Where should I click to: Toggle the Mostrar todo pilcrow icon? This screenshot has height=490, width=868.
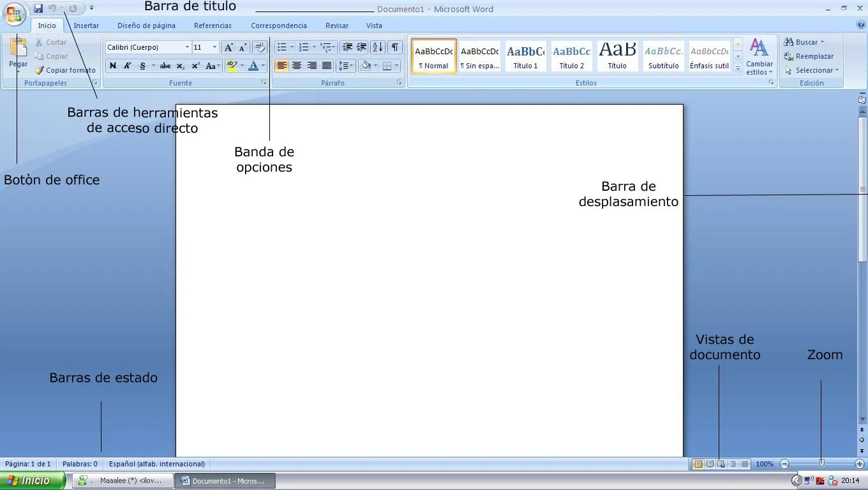[x=394, y=47]
